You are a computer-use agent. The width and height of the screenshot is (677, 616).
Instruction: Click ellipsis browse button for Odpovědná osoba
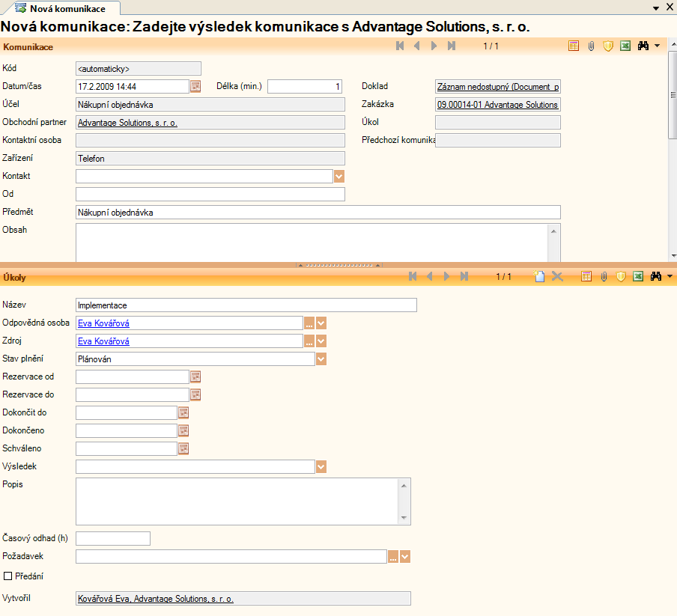click(x=308, y=323)
